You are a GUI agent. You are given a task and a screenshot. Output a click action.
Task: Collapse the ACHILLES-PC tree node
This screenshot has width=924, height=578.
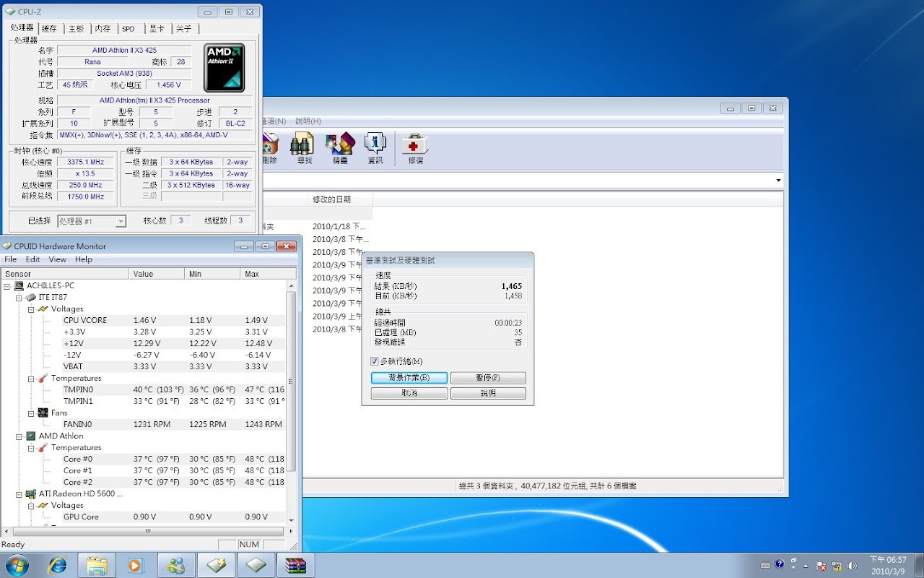coord(6,286)
